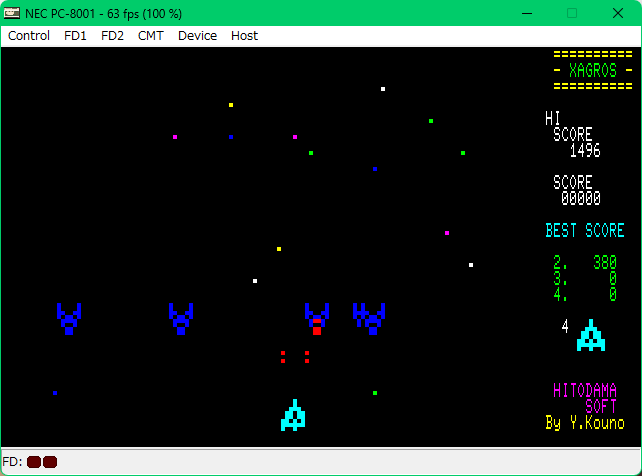Image resolution: width=642 pixels, height=476 pixels.
Task: Click the rightmost overlapping blue aliens
Action: [x=369, y=319]
